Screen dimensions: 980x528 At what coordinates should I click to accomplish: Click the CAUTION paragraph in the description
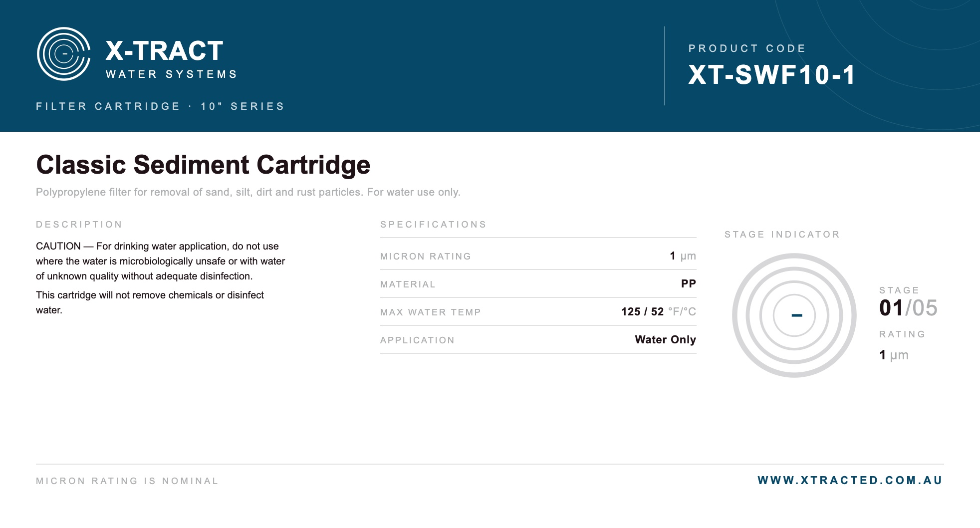pos(160,261)
